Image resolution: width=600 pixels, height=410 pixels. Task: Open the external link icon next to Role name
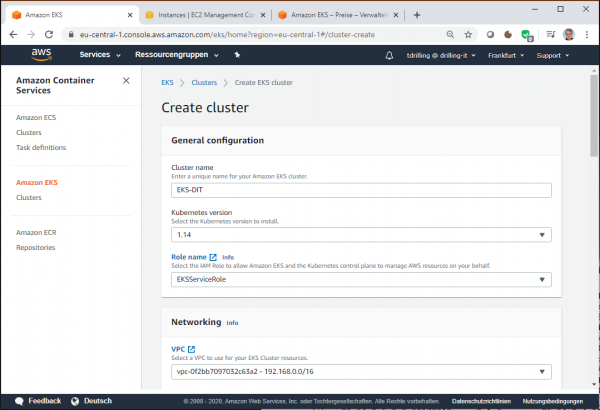coord(213,257)
